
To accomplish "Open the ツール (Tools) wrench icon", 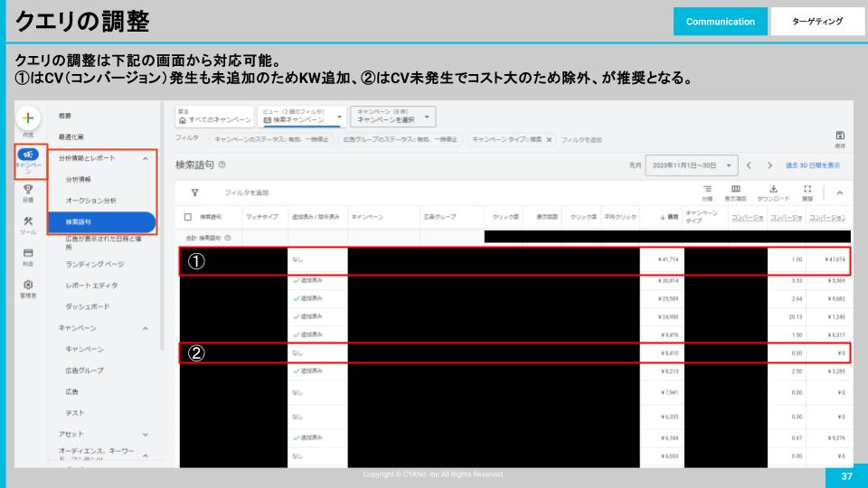I will click(29, 221).
